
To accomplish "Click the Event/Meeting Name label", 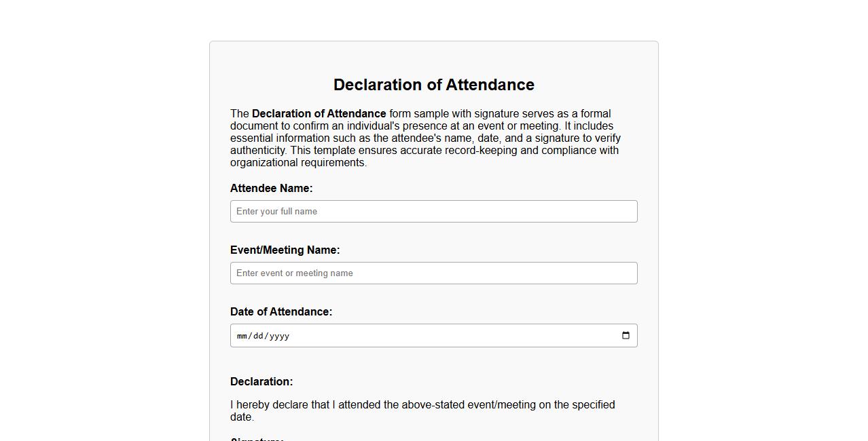I will tap(285, 250).
